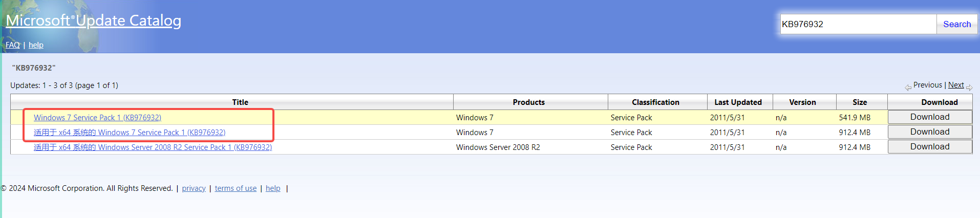Sort by Classification column header
Screen dimensions: 980x218
(655, 102)
